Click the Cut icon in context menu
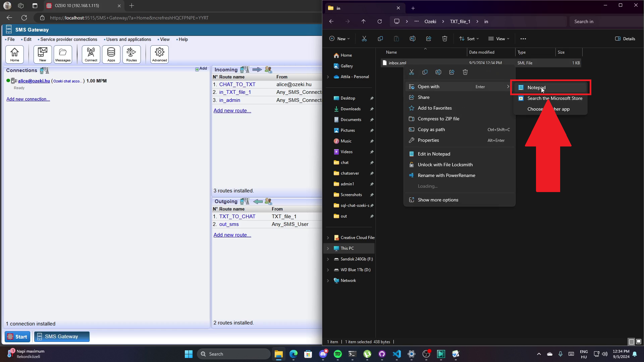The image size is (644, 362). pyautogui.click(x=412, y=72)
